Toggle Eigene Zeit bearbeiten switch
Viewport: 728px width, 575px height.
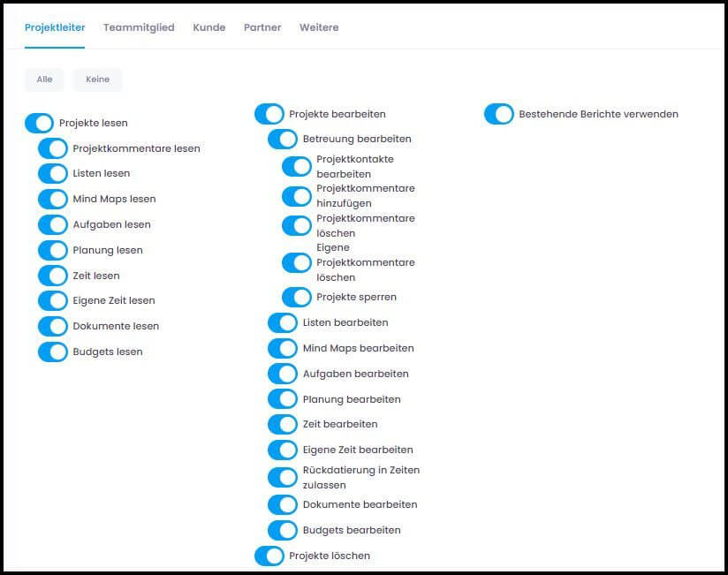pyautogui.click(x=283, y=450)
